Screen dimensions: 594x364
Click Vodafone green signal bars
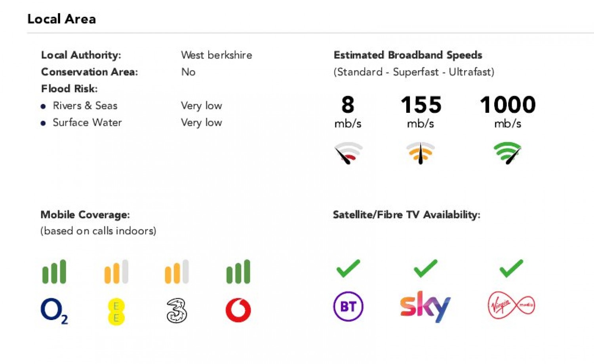[x=238, y=272]
